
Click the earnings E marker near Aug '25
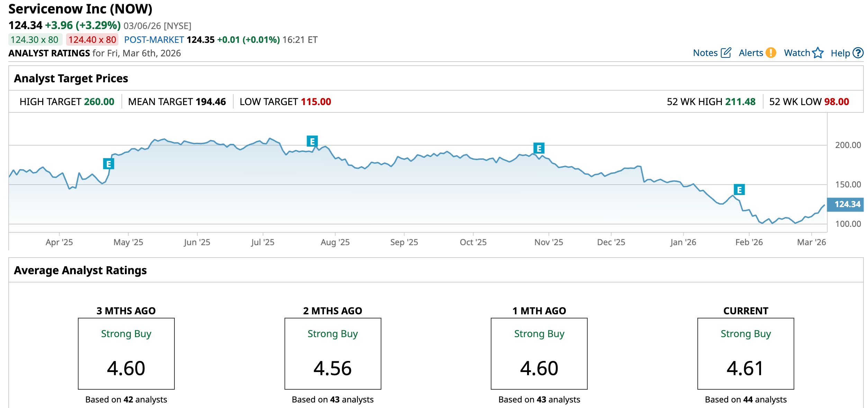click(312, 141)
